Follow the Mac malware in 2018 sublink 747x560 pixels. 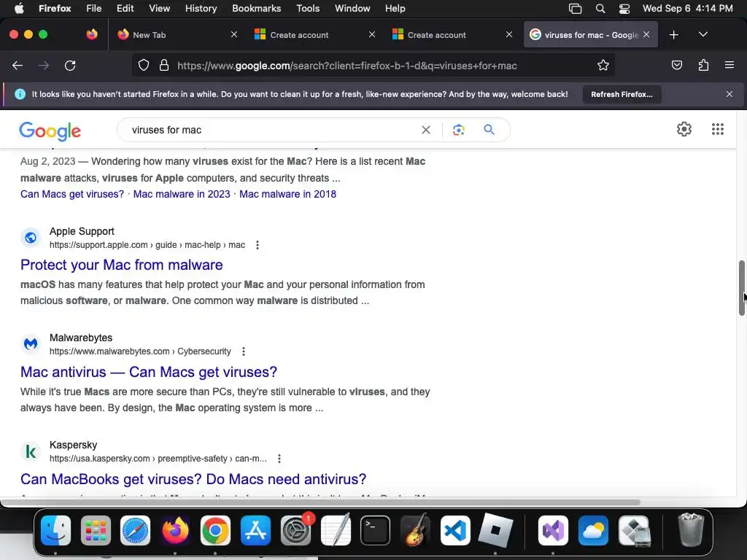coord(287,194)
